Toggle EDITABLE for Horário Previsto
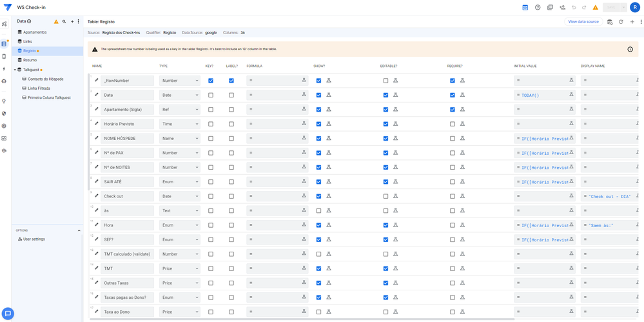Viewport: 644px width, 322px height. coord(385,124)
